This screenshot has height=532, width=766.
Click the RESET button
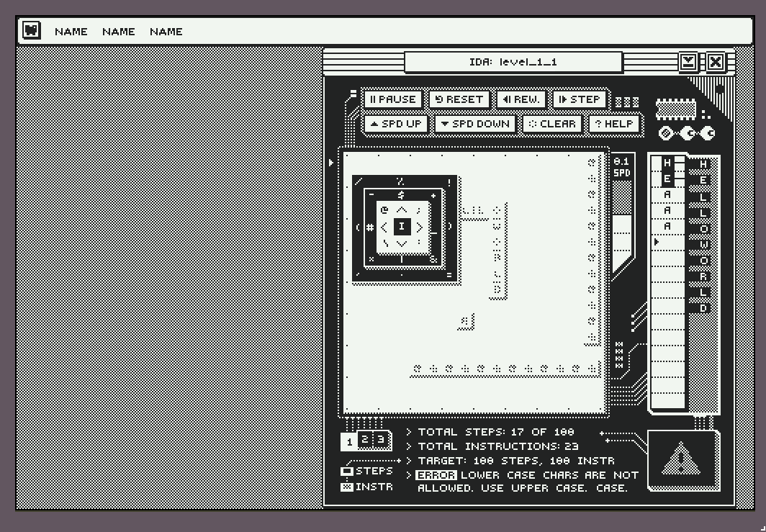(x=459, y=99)
